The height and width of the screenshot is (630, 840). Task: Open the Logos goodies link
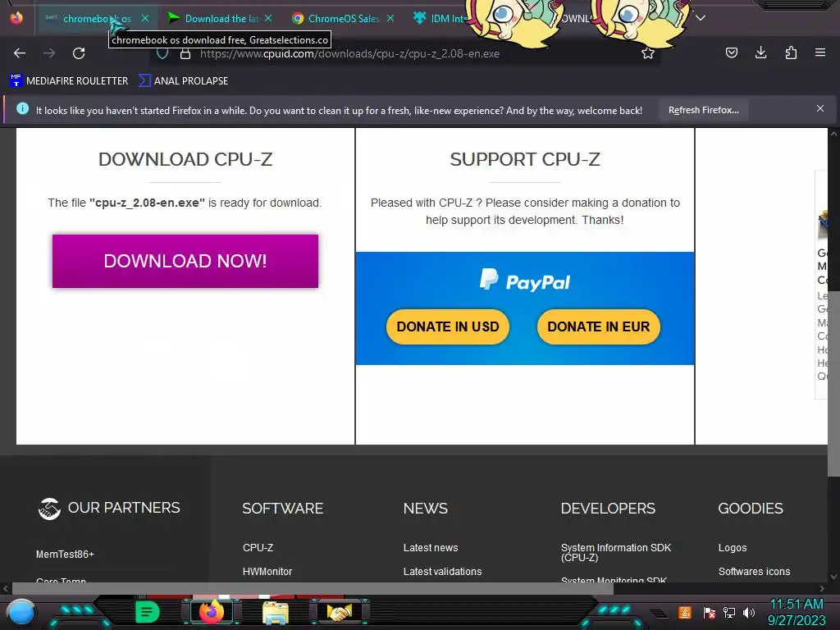pos(733,547)
